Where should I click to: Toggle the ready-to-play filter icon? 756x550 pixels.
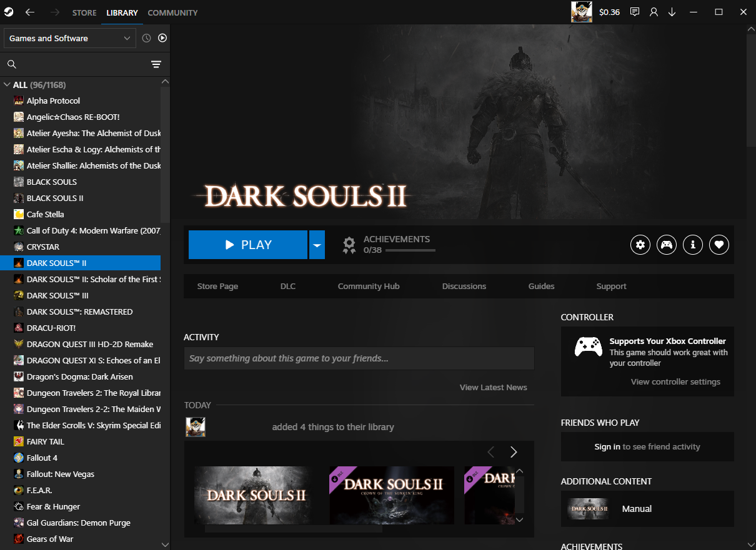tap(162, 38)
